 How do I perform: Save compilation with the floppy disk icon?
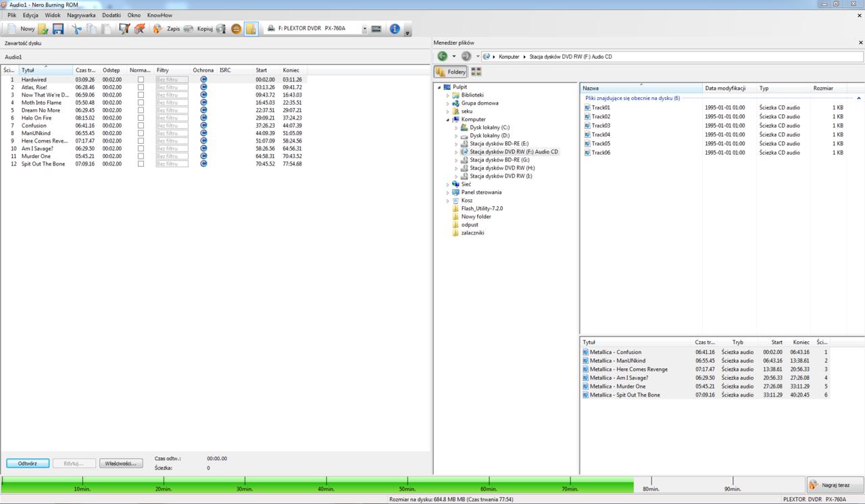click(x=58, y=29)
